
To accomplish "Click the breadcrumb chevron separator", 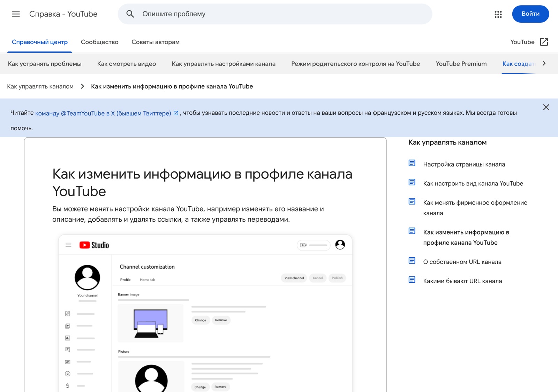I will click(82, 86).
